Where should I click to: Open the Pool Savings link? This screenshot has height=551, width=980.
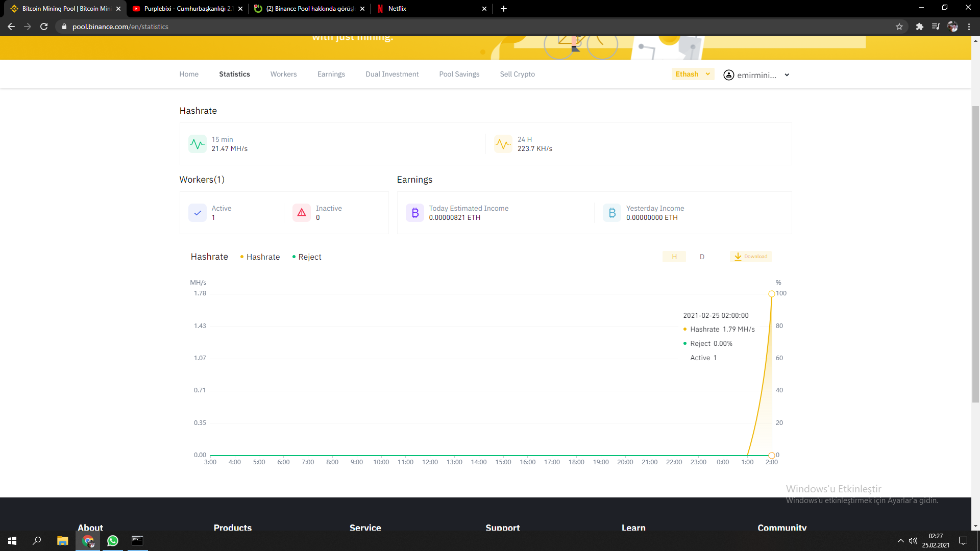459,74
